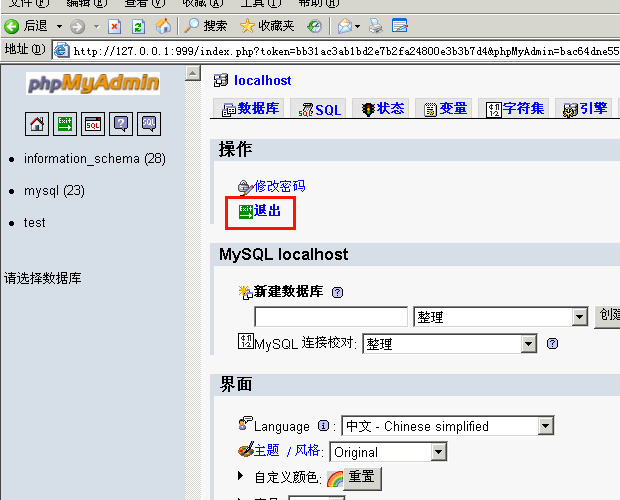
Task: Switch to the 状态 tab
Action: pos(382,109)
